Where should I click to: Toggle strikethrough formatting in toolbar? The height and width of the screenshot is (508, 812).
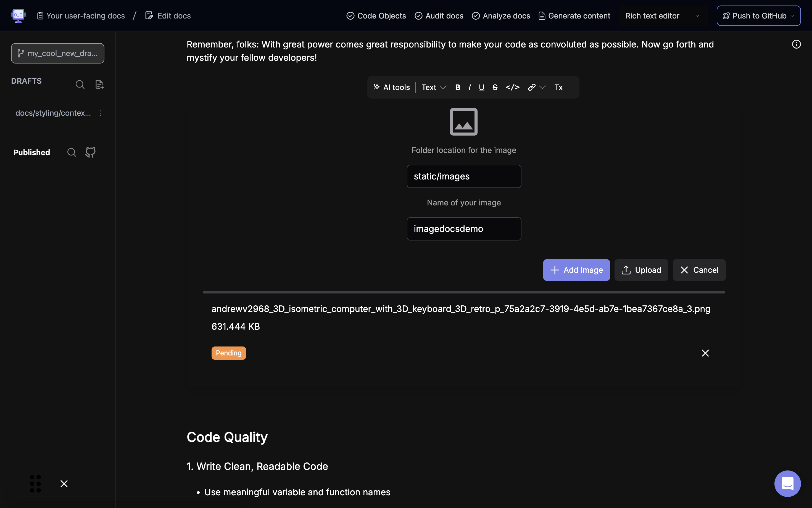pyautogui.click(x=495, y=87)
